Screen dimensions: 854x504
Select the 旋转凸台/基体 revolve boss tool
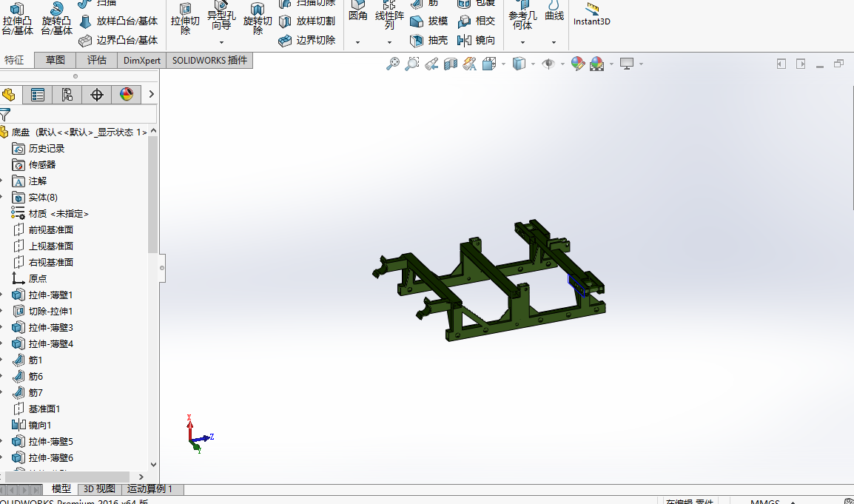57,19
